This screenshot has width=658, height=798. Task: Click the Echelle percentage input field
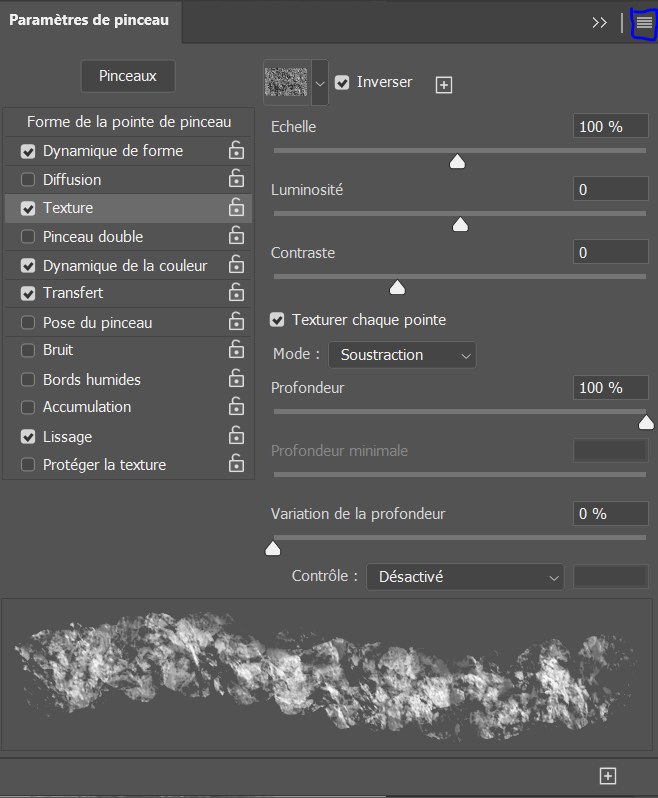pyautogui.click(x=611, y=127)
